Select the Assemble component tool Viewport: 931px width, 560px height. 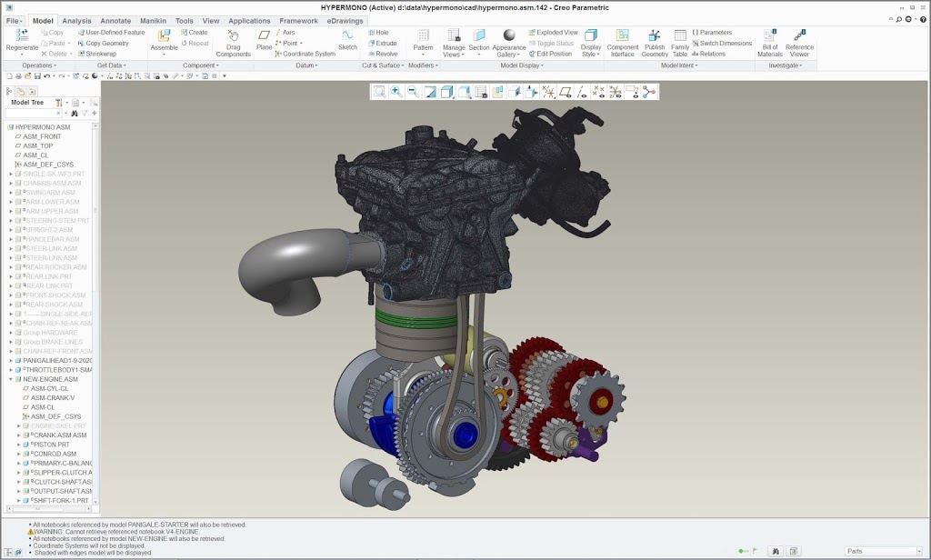(164, 36)
